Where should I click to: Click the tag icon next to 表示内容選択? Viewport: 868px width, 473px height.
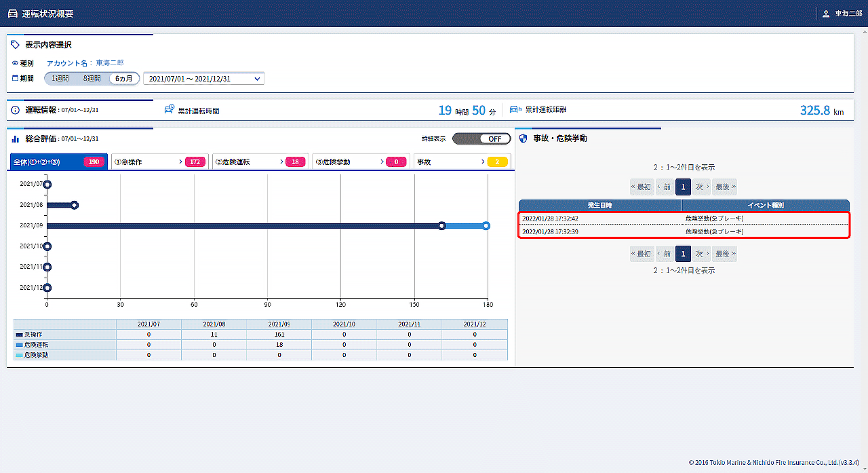[x=16, y=45]
